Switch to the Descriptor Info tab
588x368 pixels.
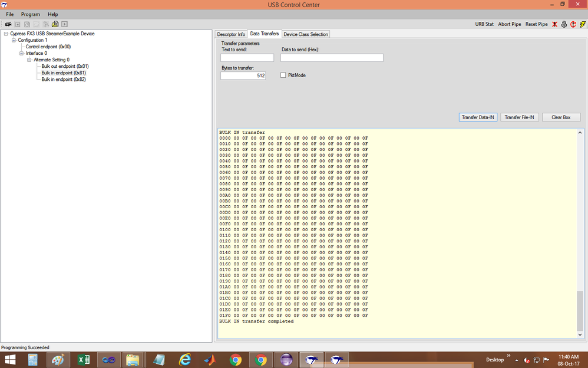tap(231, 34)
